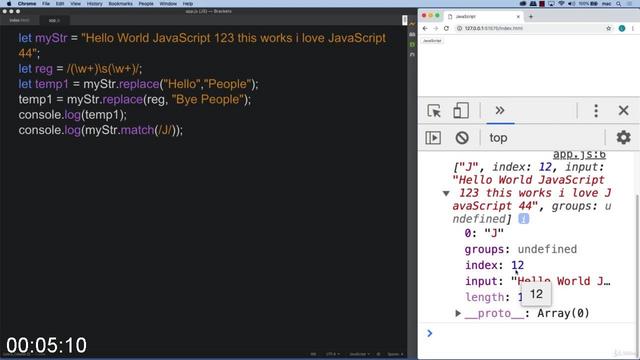Open the top context selector
The height and width of the screenshot is (360, 640).
pos(498,138)
